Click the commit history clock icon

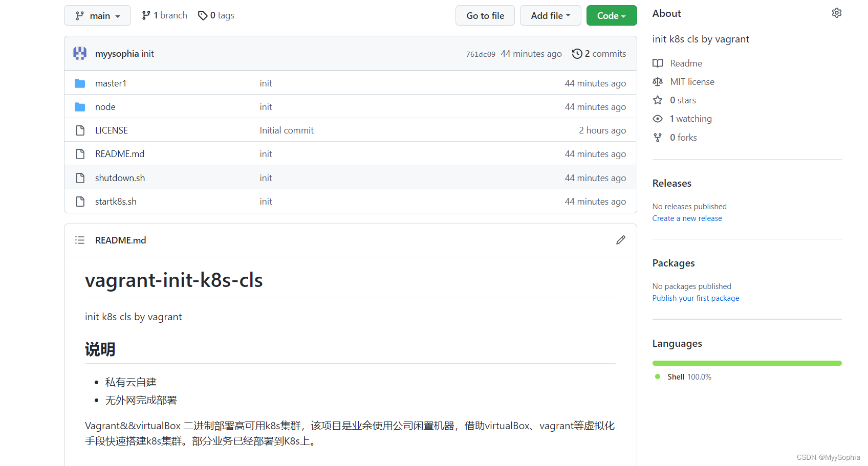tap(577, 54)
